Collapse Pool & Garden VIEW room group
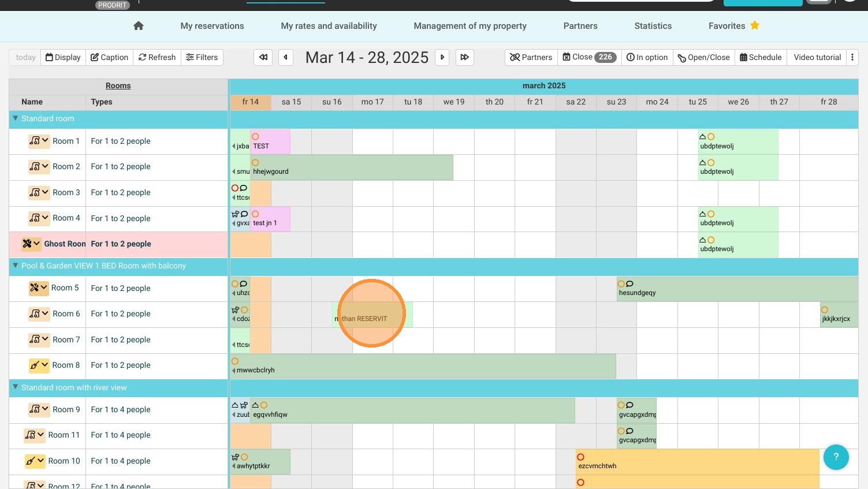This screenshot has height=489, width=868. (16, 266)
